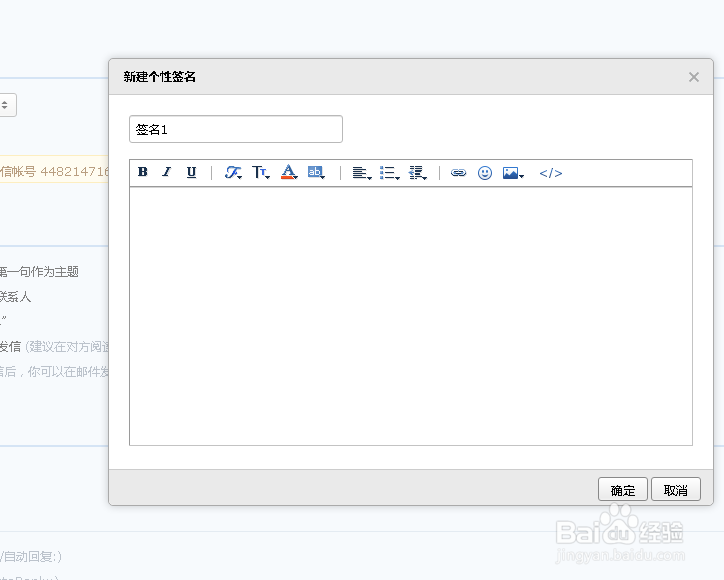Close the 新建个性签名 dialog
This screenshot has height=580, width=724.
[694, 77]
